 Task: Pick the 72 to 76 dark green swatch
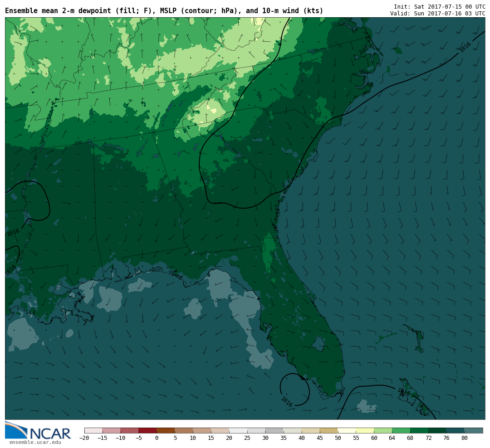click(x=438, y=430)
